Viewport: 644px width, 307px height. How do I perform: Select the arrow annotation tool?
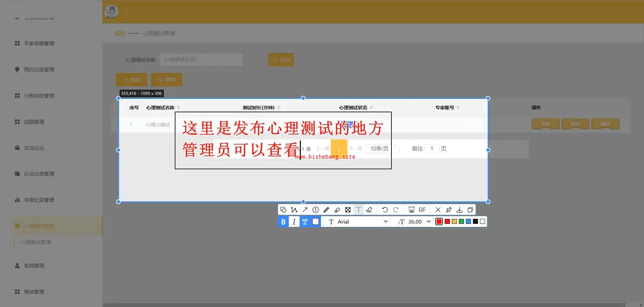(x=305, y=210)
